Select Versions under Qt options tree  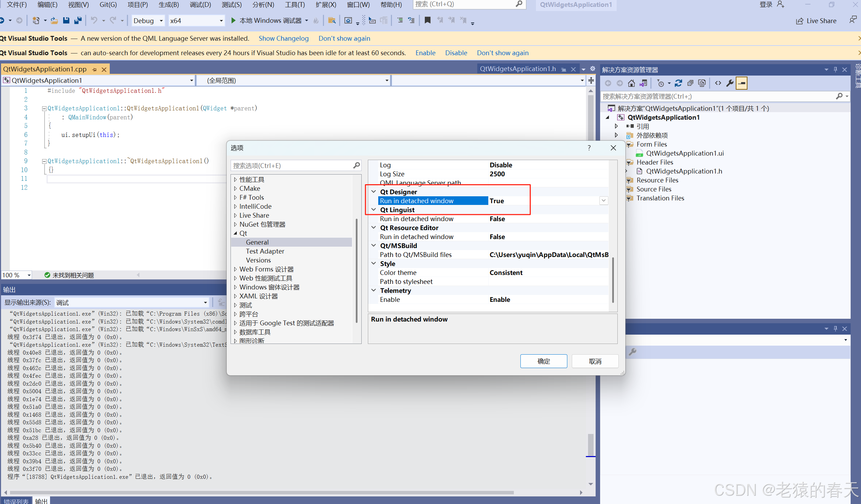point(258,260)
